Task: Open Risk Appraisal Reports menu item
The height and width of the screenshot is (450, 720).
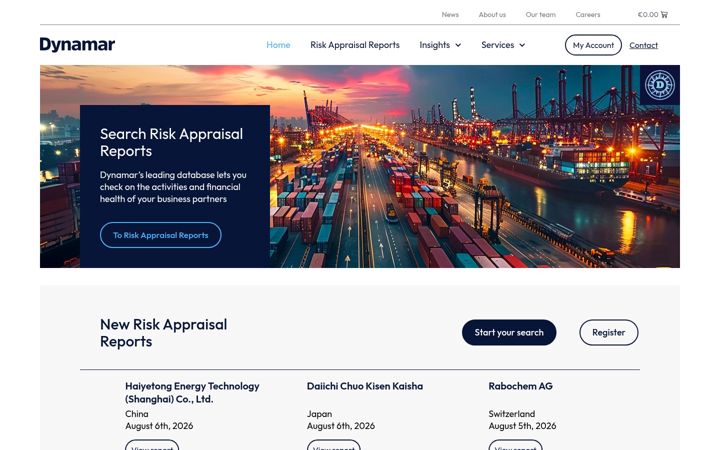Action: pyautogui.click(x=355, y=45)
